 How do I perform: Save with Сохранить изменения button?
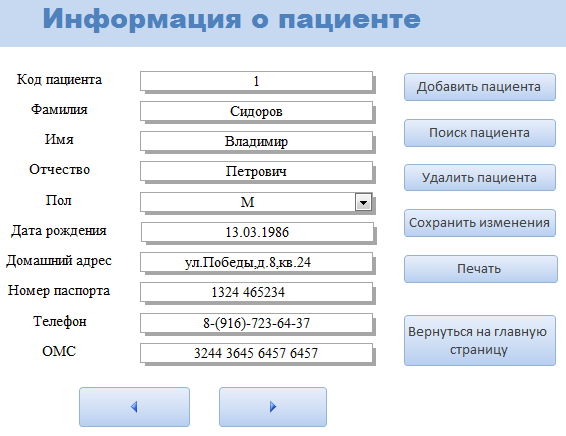tap(479, 223)
